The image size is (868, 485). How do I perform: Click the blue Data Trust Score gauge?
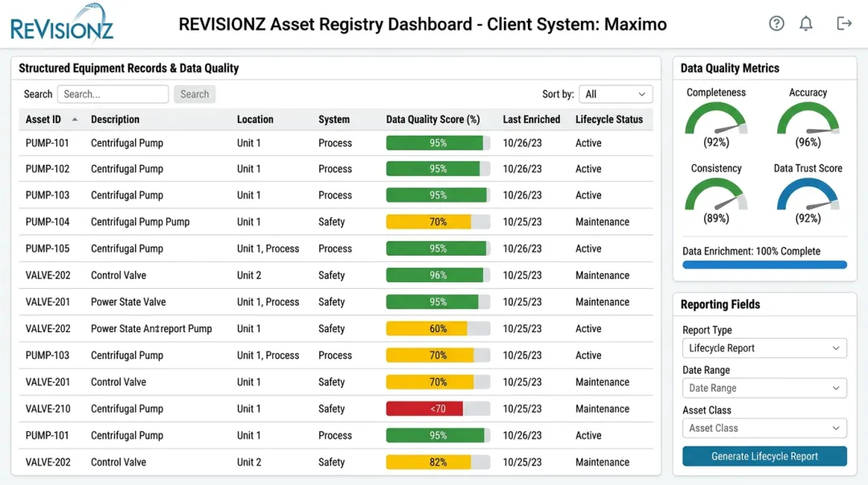(808, 195)
